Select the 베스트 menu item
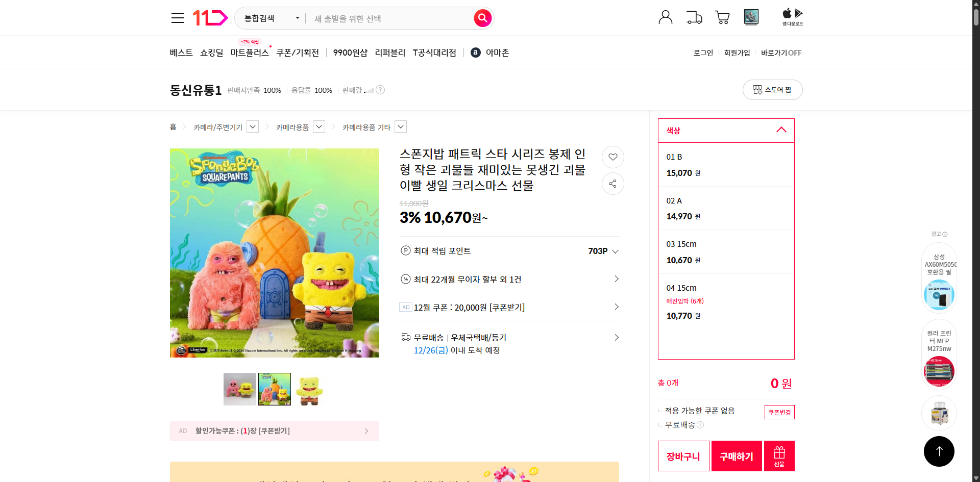The image size is (980, 482). 181,52
